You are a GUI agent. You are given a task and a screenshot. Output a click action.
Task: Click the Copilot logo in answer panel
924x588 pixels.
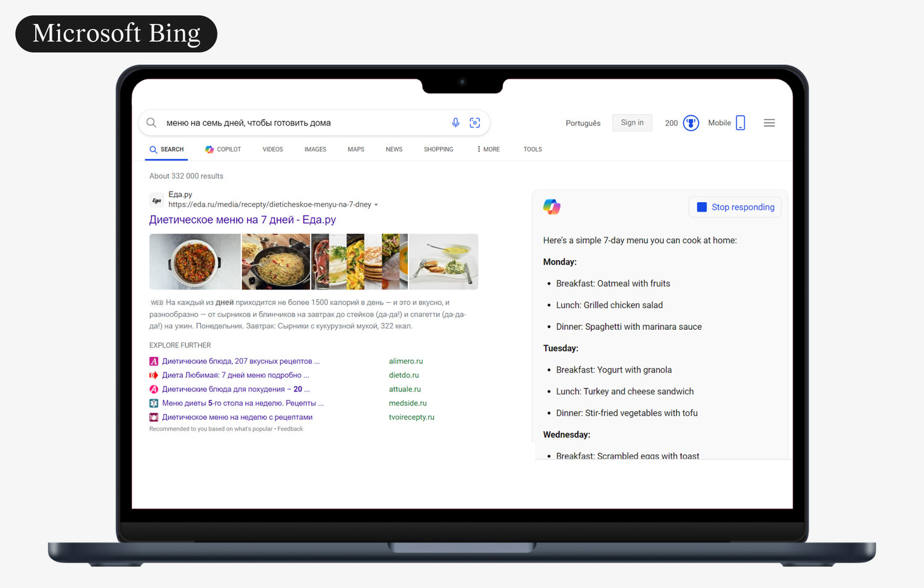coord(551,207)
